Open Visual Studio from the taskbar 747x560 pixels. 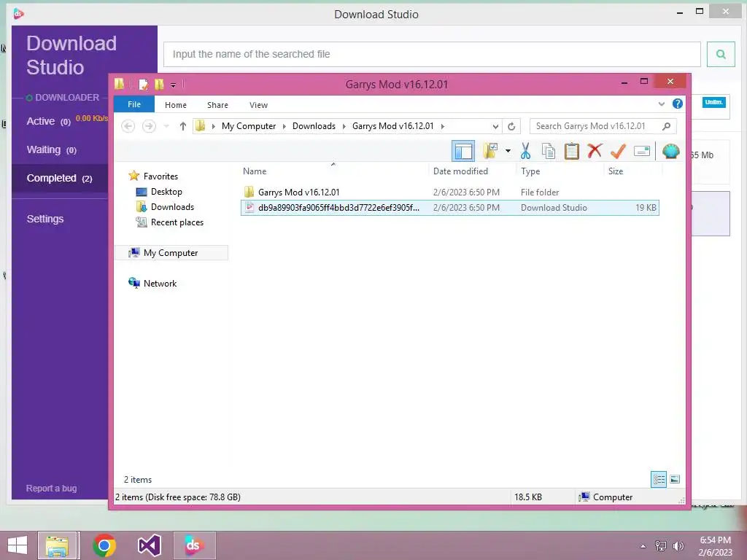coord(149,545)
